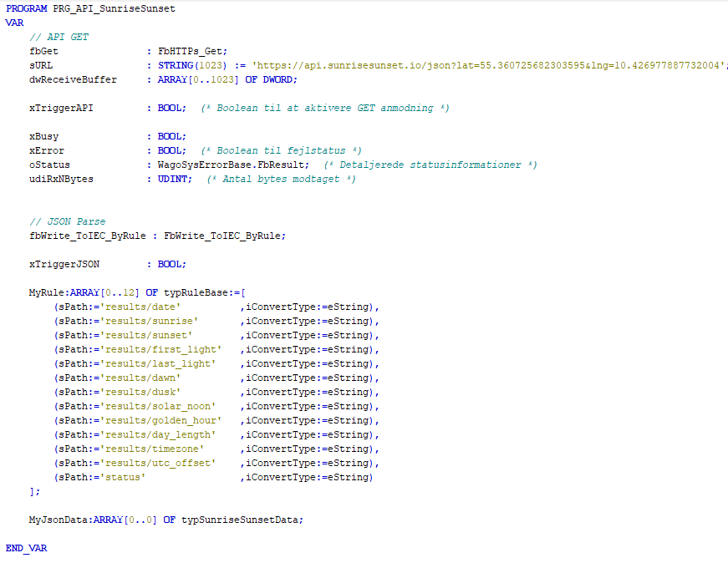Click the 'results/golden_hour' path string
Screen dimensions: 728x563
160,420
